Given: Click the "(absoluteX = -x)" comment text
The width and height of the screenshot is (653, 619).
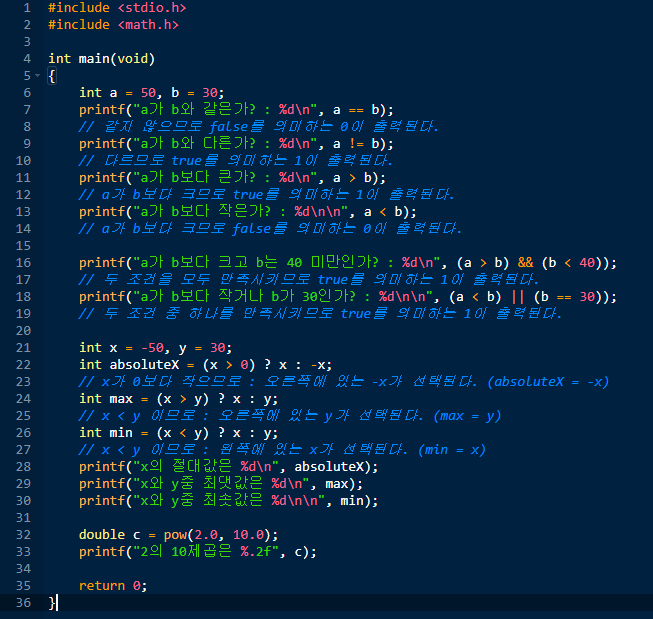Looking at the screenshot, I should point(548,382).
